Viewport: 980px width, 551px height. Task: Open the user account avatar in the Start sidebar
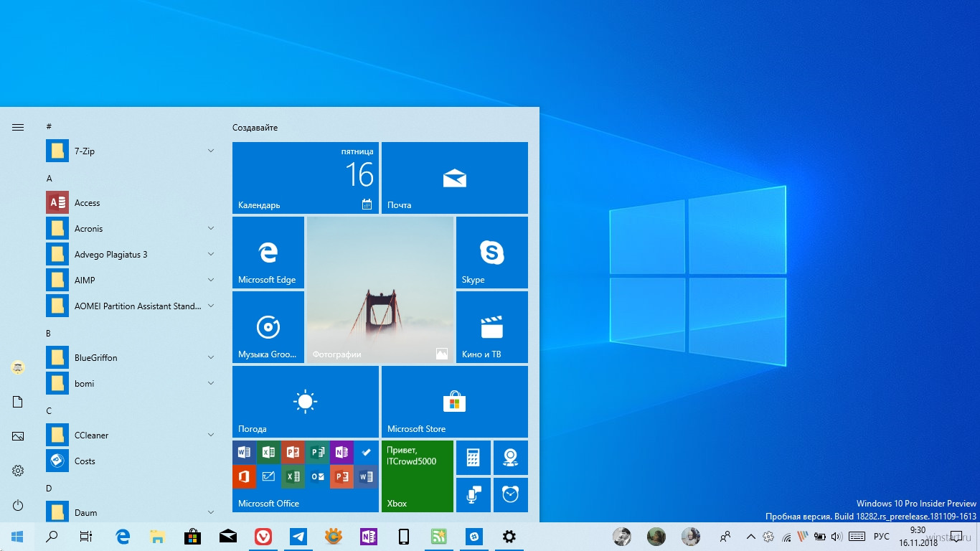pos(18,368)
